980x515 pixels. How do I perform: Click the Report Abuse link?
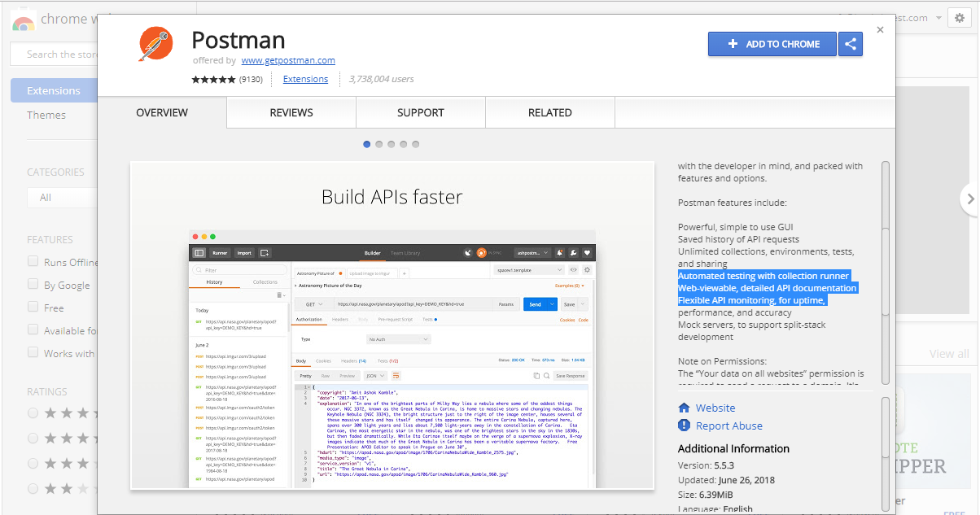pos(729,426)
